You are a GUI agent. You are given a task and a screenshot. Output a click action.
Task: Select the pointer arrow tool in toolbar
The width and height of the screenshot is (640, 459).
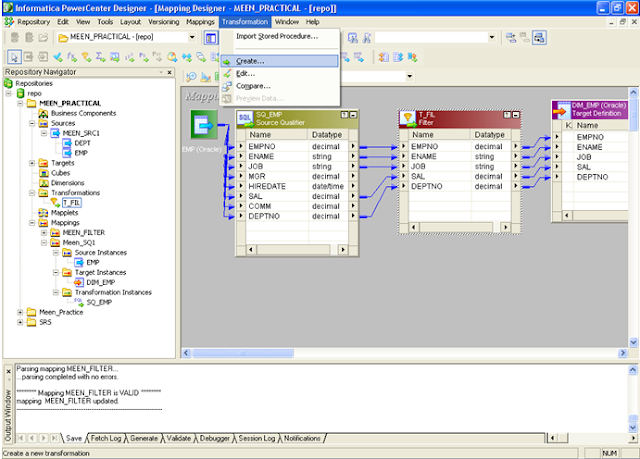click(14, 57)
